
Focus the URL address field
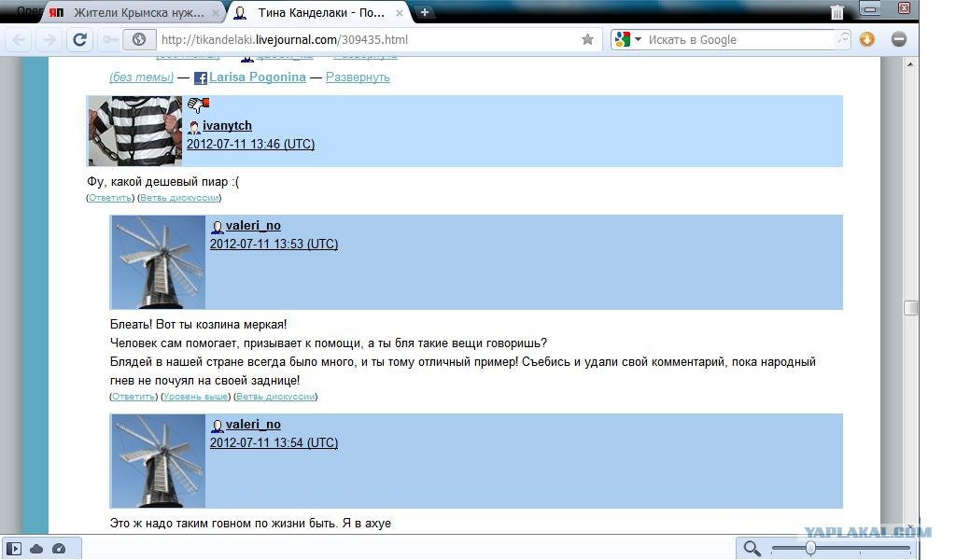pos(368,39)
